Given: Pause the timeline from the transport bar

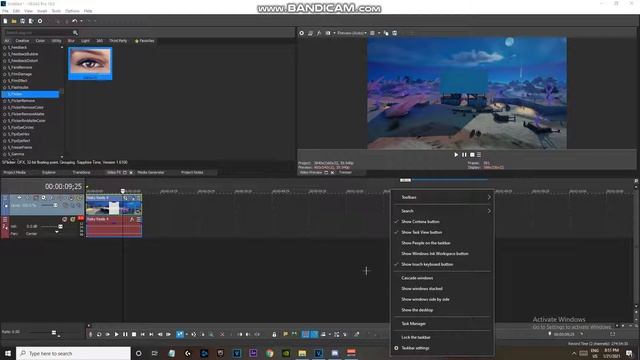Looking at the screenshot, I should click(125, 334).
